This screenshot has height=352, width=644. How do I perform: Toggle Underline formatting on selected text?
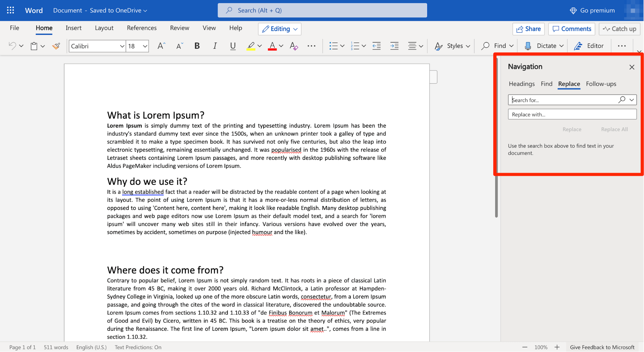233,45
